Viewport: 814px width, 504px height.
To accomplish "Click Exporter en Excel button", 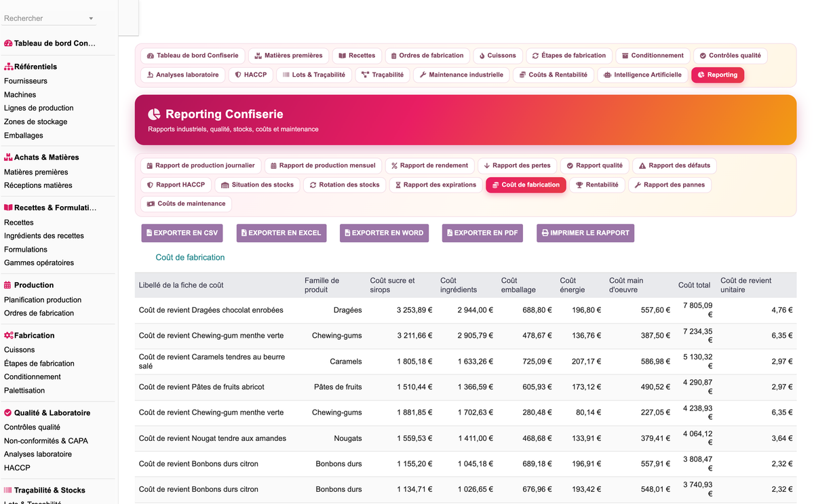I will pos(281,233).
